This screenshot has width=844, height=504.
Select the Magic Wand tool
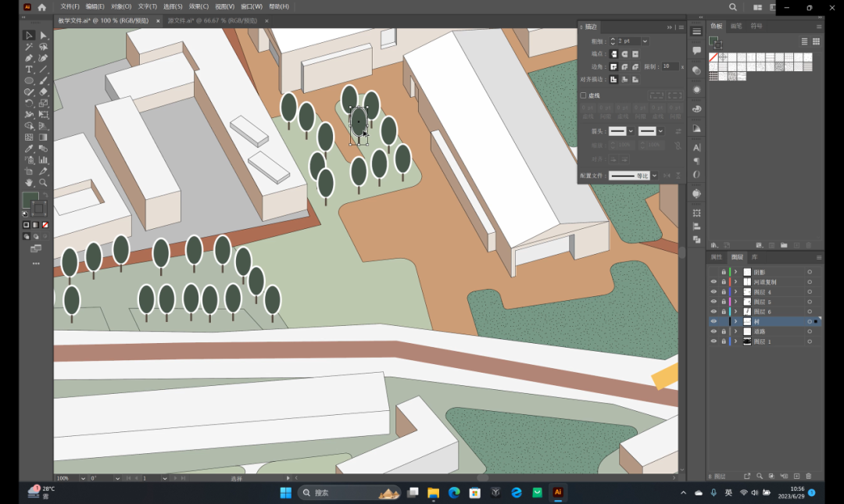(29, 47)
